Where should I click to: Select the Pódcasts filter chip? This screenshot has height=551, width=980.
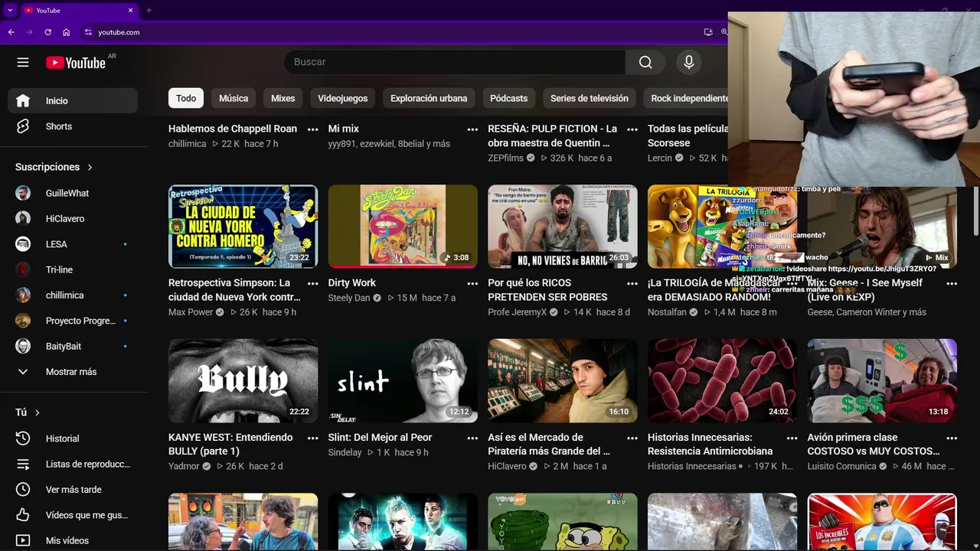[x=509, y=98]
